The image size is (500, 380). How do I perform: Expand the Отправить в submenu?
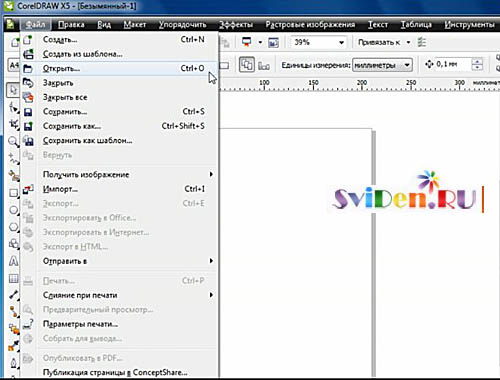(211, 261)
